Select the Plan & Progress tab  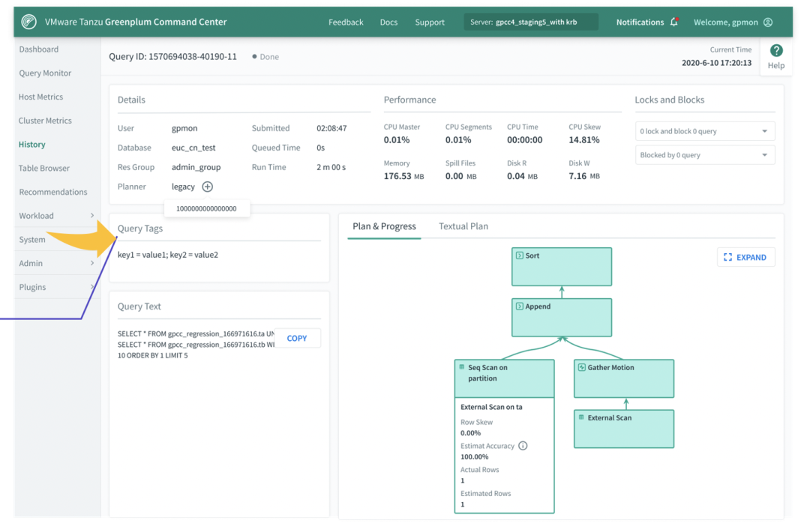384,226
